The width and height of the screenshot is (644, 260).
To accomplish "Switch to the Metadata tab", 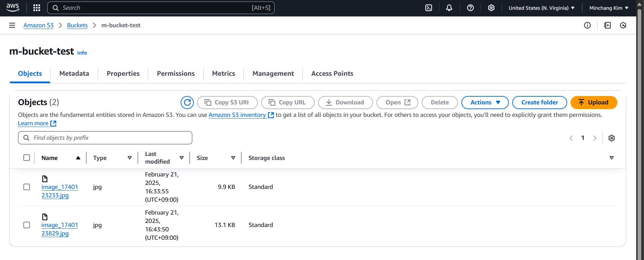I will 74,73.
